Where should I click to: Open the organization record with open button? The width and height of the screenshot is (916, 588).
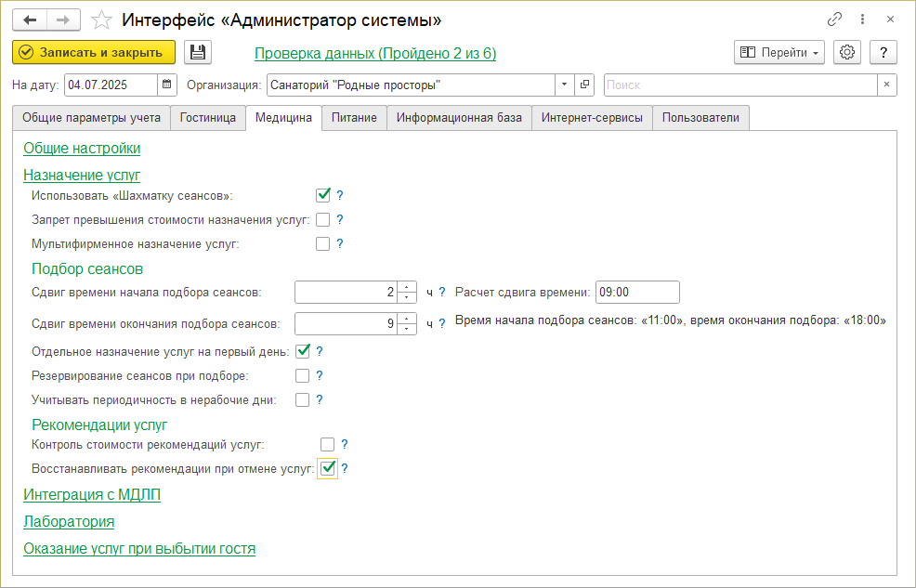585,85
